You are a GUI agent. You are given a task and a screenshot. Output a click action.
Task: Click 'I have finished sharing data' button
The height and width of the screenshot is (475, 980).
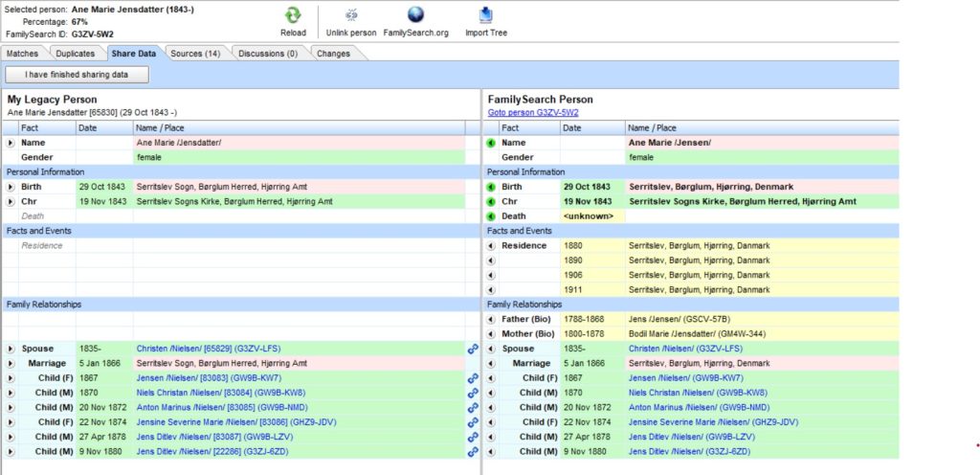click(77, 75)
